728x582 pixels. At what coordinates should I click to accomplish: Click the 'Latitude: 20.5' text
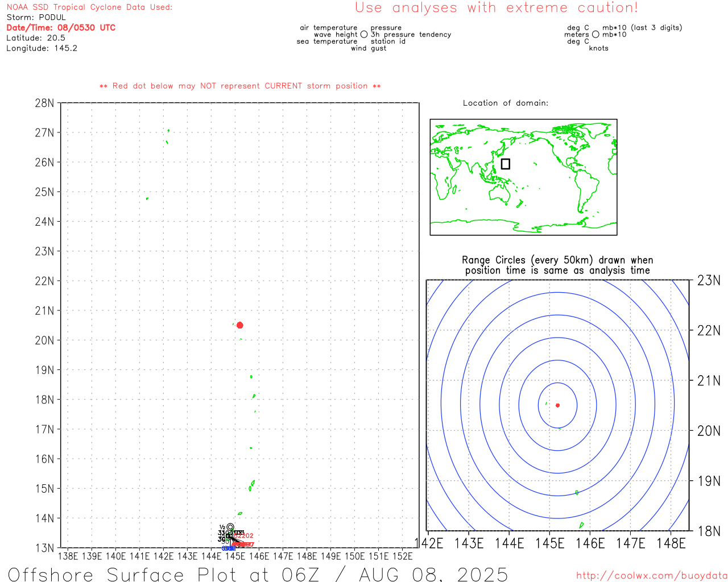[36, 38]
